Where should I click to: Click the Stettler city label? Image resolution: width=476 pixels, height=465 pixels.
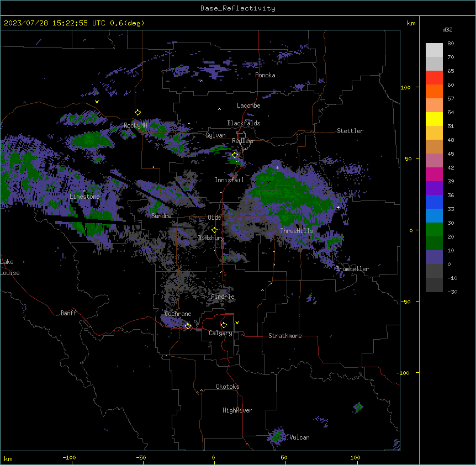(x=350, y=131)
